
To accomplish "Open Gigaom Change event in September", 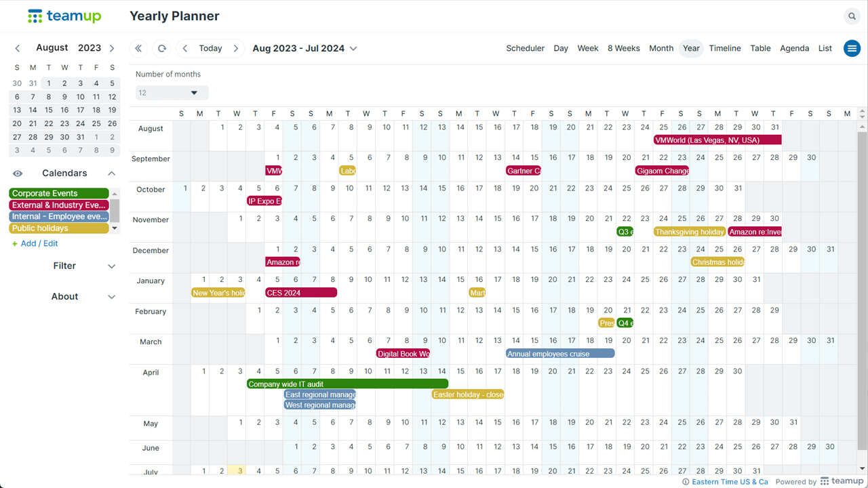I will coord(662,171).
